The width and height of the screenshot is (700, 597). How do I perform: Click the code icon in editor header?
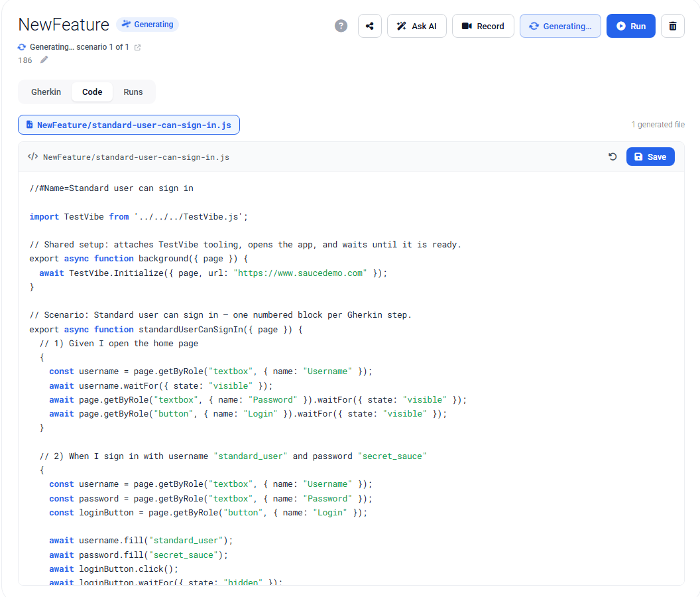pyautogui.click(x=32, y=157)
